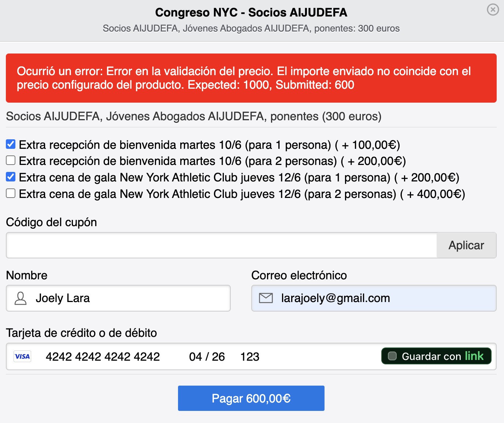The image size is (504, 423).
Task: Click the card number 4242 field
Action: [103, 357]
